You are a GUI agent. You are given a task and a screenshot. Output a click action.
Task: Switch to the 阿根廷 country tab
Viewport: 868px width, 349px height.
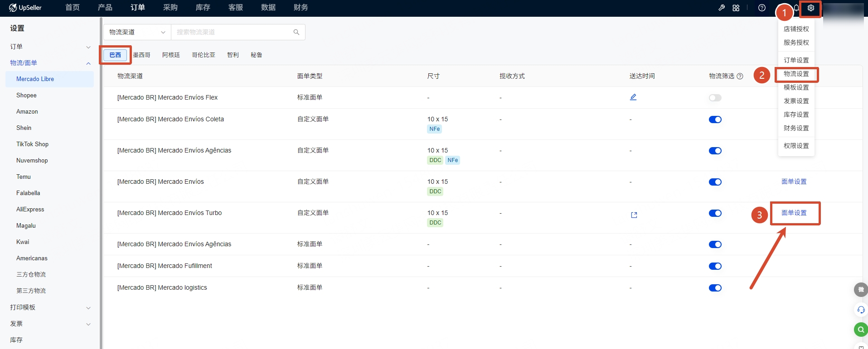[171, 55]
